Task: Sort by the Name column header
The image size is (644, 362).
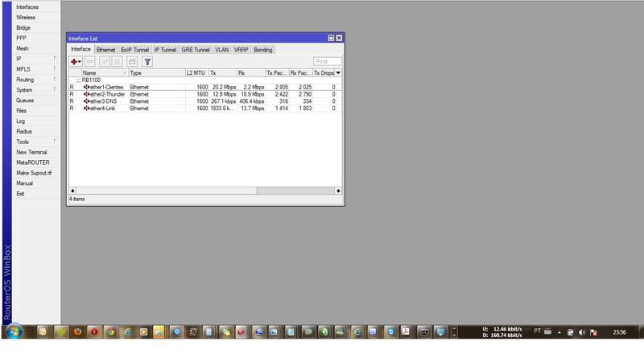Action: [105, 72]
